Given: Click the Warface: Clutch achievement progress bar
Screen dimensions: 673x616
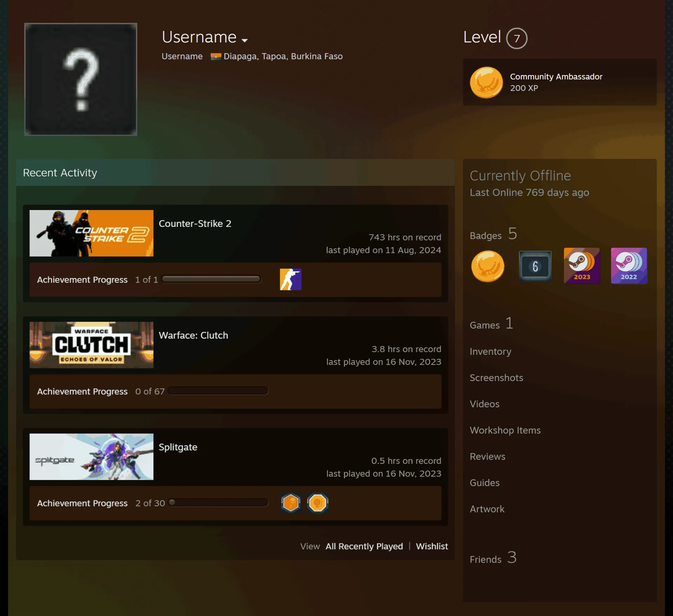Looking at the screenshot, I should (x=218, y=391).
